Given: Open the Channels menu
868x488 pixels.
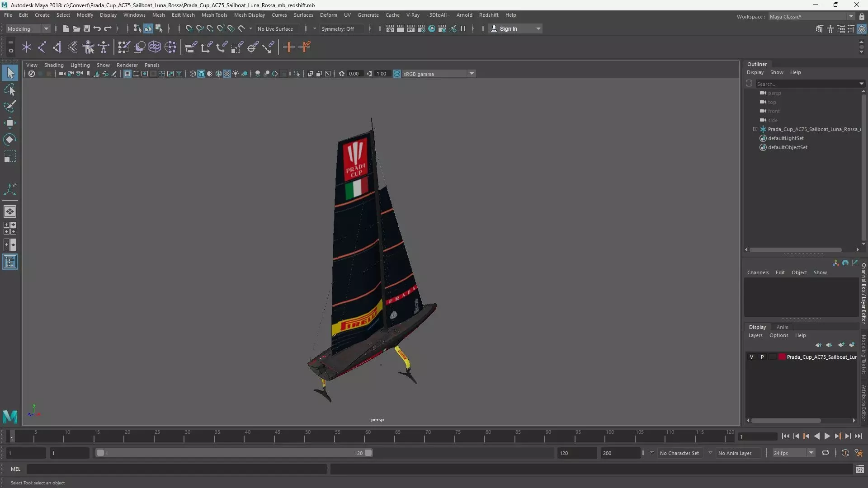Looking at the screenshot, I should tap(758, 272).
